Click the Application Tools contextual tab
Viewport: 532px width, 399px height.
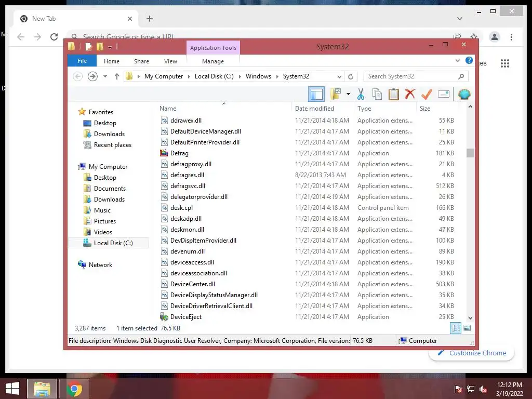pos(213,48)
